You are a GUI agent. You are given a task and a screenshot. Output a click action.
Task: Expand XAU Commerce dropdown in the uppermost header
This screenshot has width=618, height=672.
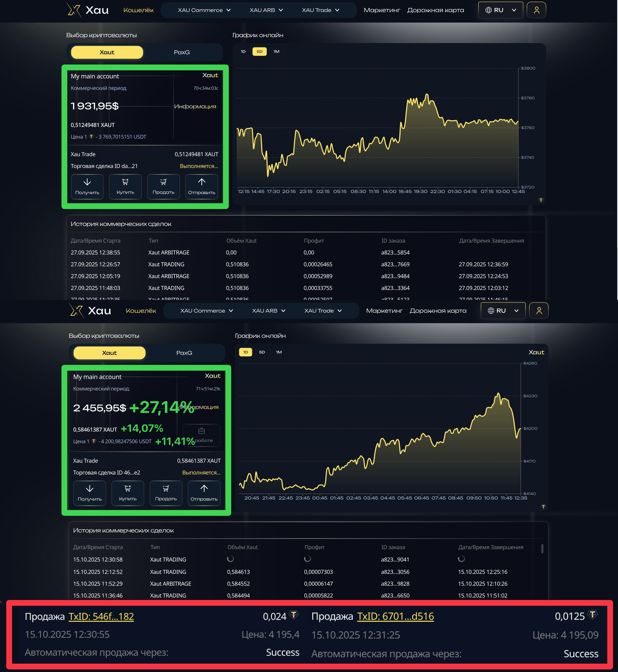point(204,10)
